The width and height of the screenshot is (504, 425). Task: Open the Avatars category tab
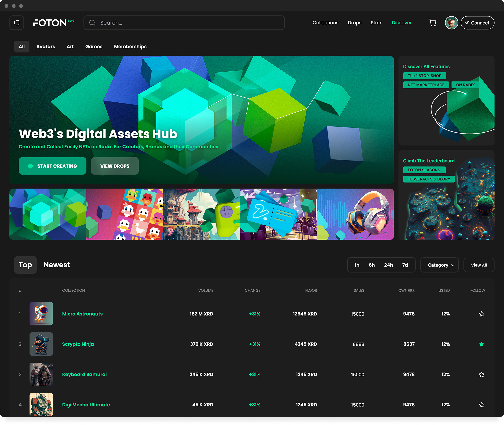pyautogui.click(x=46, y=47)
